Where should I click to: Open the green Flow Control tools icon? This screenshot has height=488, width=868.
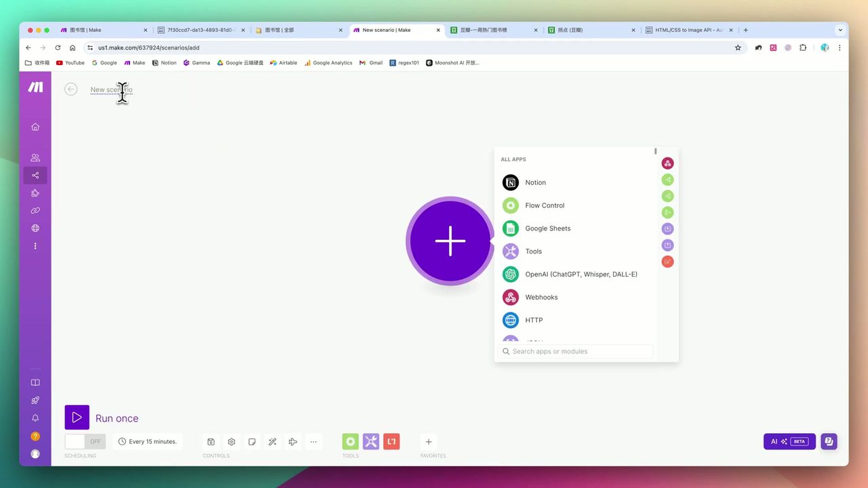pyautogui.click(x=350, y=442)
